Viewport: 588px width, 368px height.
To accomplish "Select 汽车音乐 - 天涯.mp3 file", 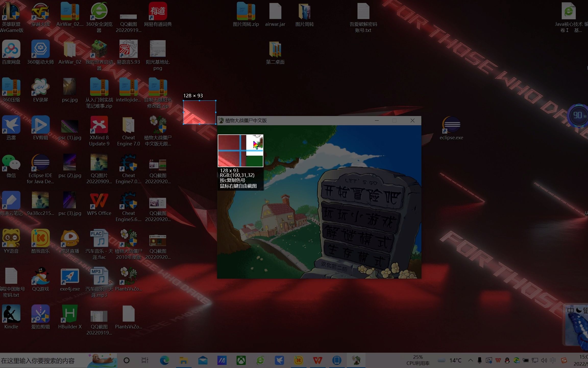I will 99,282.
